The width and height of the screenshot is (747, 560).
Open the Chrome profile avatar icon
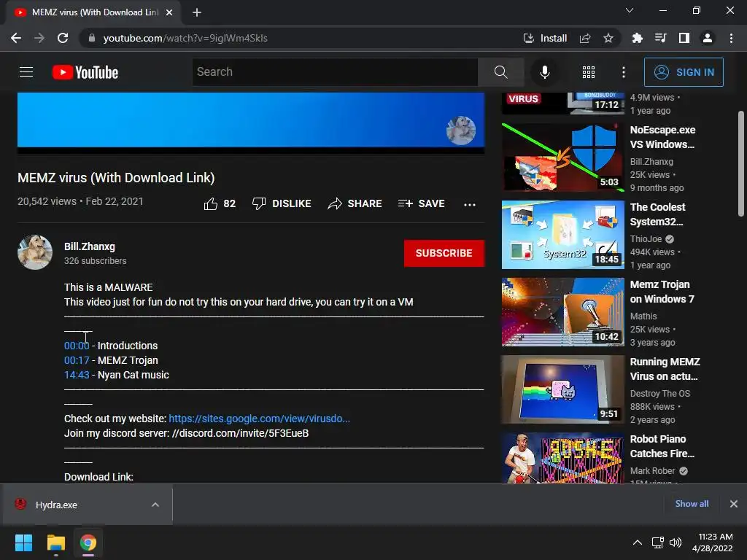(708, 38)
